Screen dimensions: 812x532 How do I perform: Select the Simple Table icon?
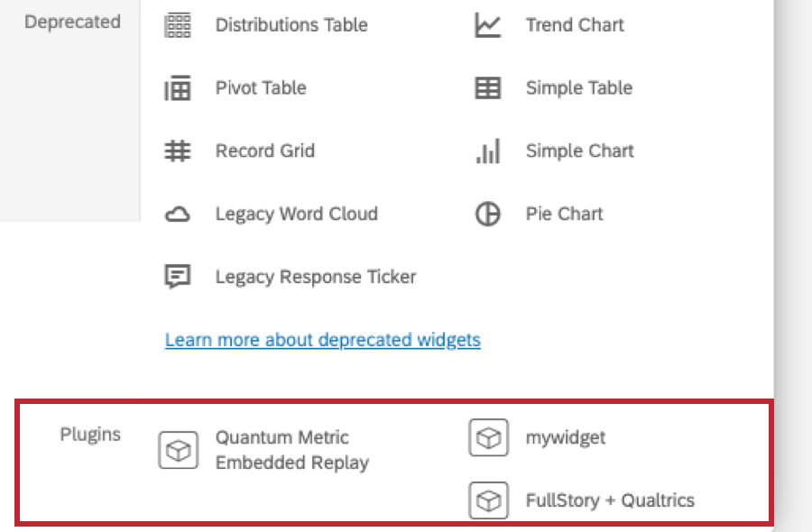(x=487, y=87)
